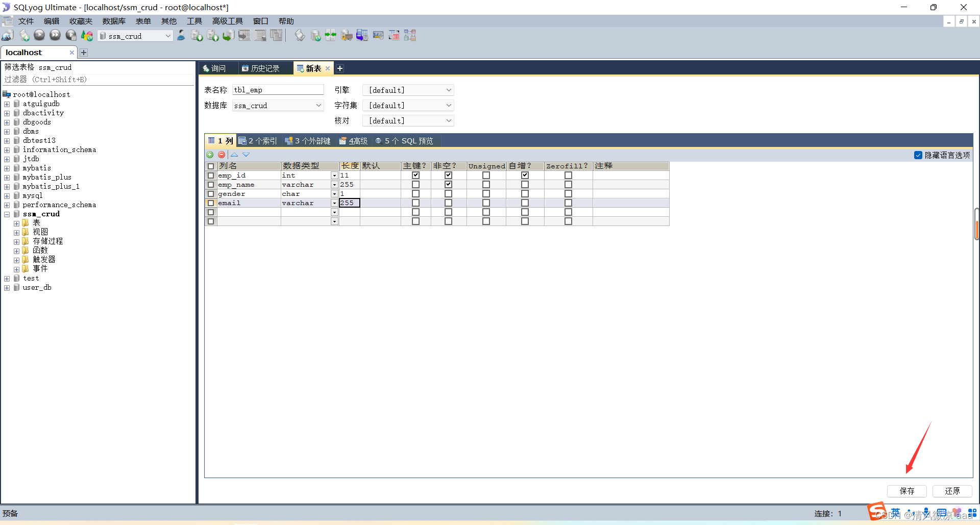This screenshot has height=525, width=980.
Task: Click the Save (保存) button
Action: [907, 491]
